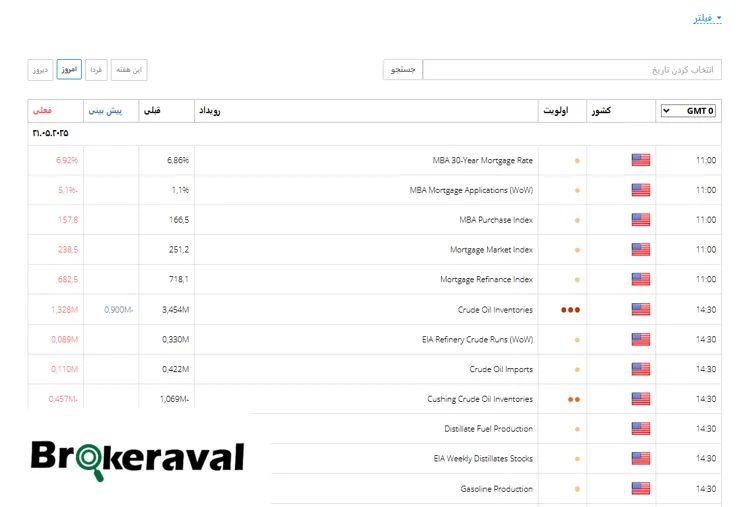Click US flag in MBA 30-Year Mortgage Rate row
Image resolution: width=743 pixels, height=507 pixels.
point(641,160)
